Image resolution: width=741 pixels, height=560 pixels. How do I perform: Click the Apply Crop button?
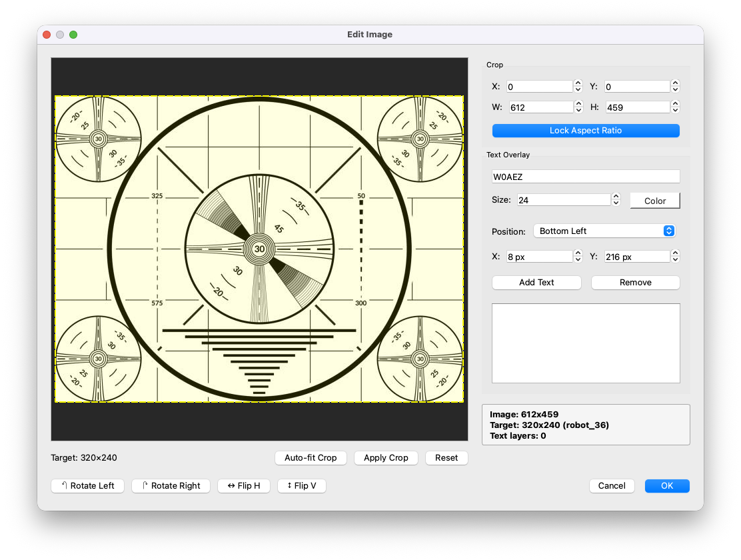coord(386,458)
